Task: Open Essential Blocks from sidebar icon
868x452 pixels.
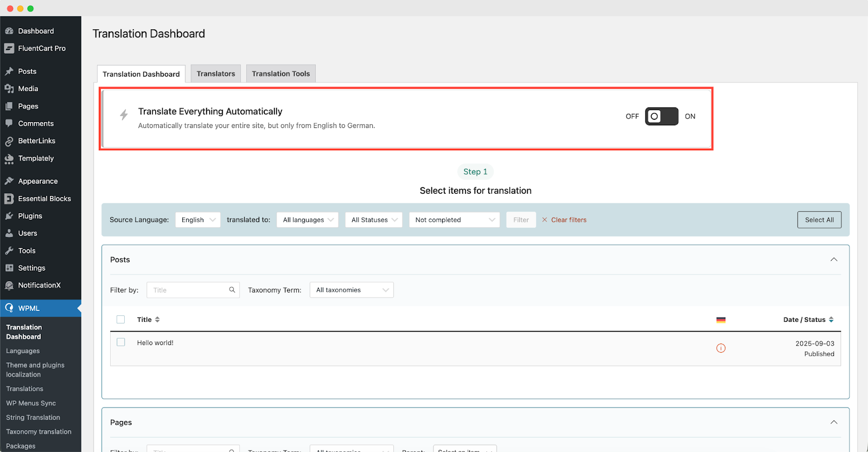Action: [9, 199]
